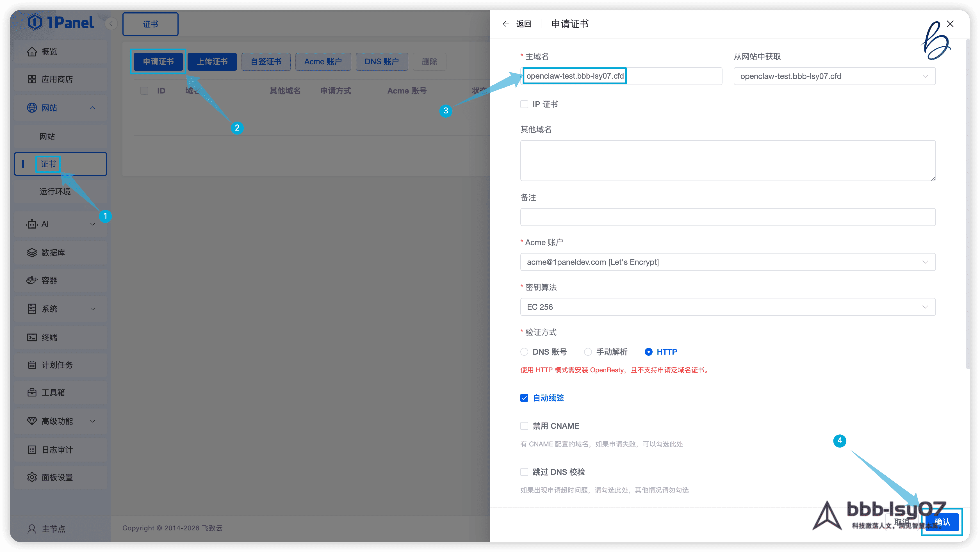
Task: Click the home icon beside 概览
Action: [32, 52]
